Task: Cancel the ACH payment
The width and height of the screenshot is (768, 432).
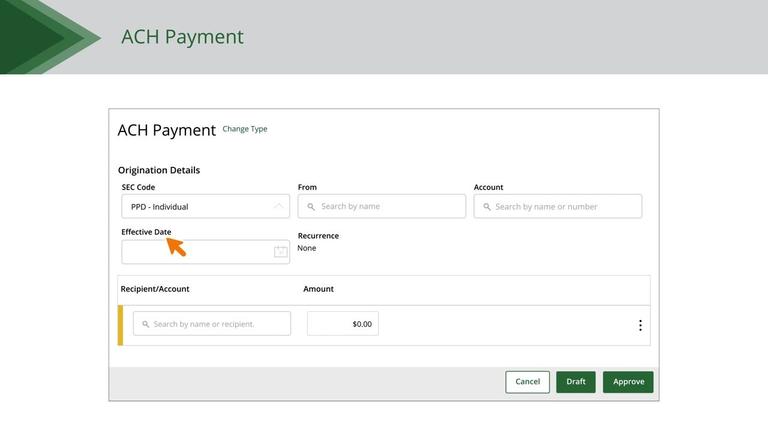Action: (x=528, y=382)
